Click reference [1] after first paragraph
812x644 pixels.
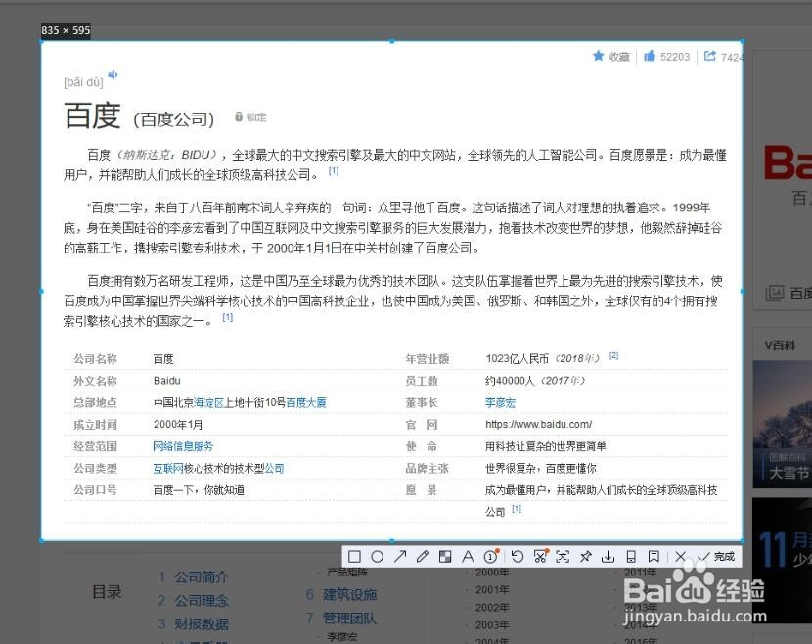point(334,171)
